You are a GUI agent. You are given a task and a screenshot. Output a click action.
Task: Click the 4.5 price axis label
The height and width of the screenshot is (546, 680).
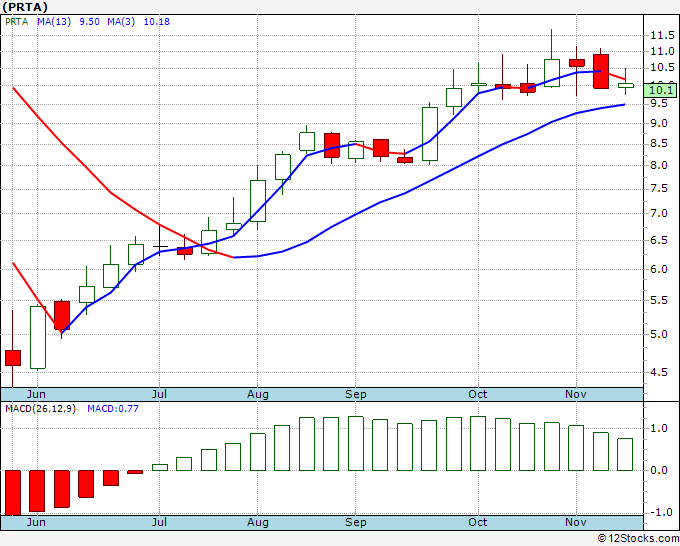tap(659, 372)
